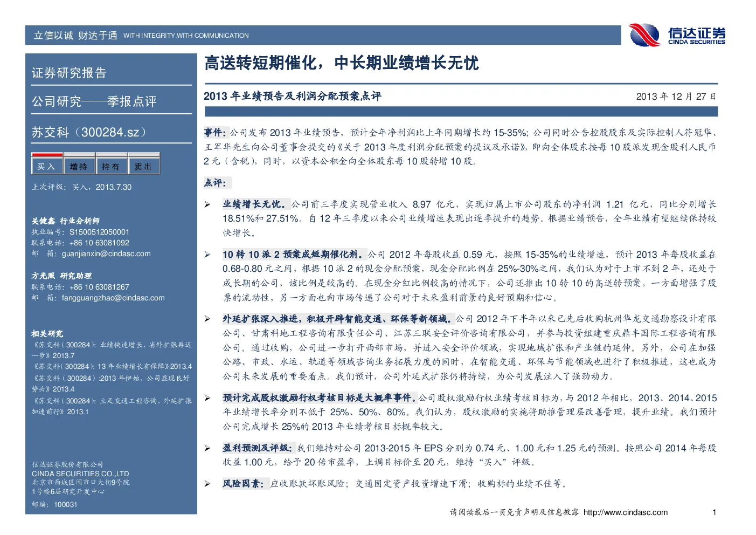This screenshot has width=756, height=535.
Task: Click the license number S1500512050001
Action: coord(99,232)
